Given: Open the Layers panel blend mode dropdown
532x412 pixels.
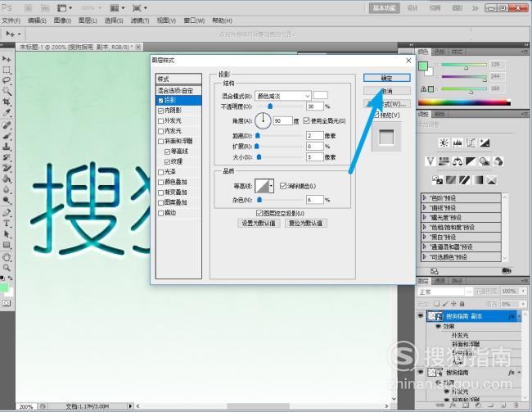Looking at the screenshot, I should pos(445,292).
